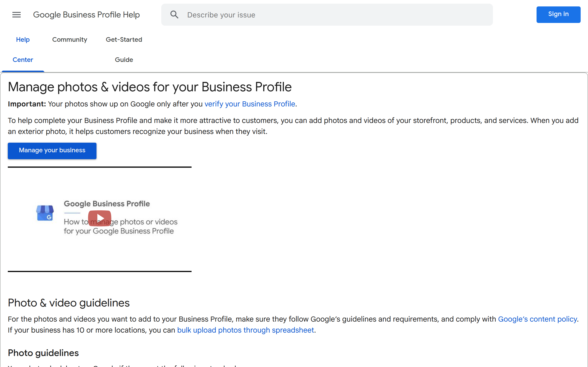
Task: Click the search magnifier icon
Action: pyautogui.click(x=174, y=15)
